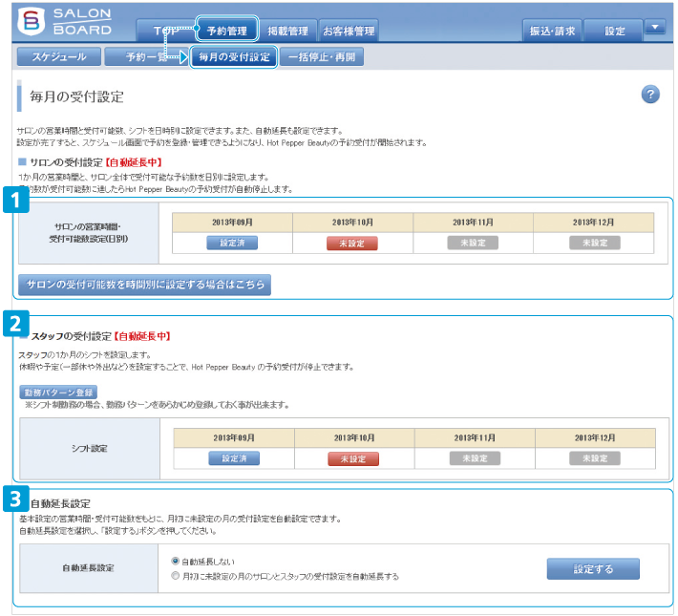Select the auto-extend unset months radio option
This screenshot has height=616, width=678.
tap(175, 576)
